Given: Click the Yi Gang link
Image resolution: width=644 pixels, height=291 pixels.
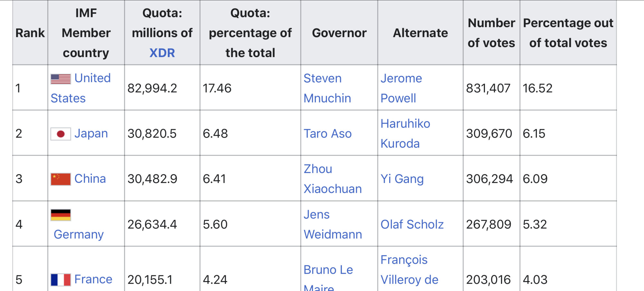Looking at the screenshot, I should pyautogui.click(x=402, y=179).
